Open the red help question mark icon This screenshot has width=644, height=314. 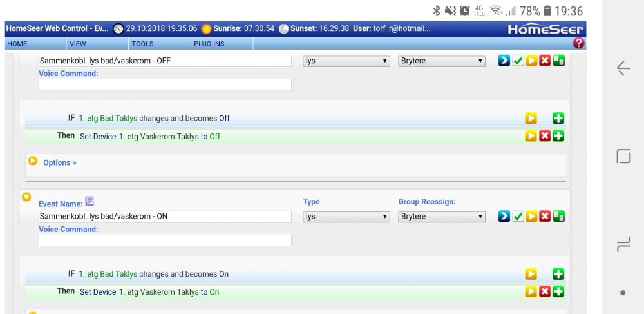[578, 43]
